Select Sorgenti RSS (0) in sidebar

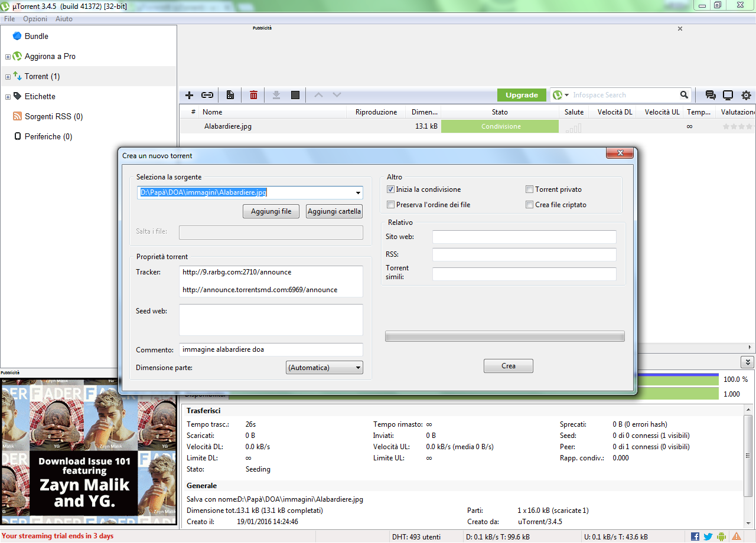(54, 116)
